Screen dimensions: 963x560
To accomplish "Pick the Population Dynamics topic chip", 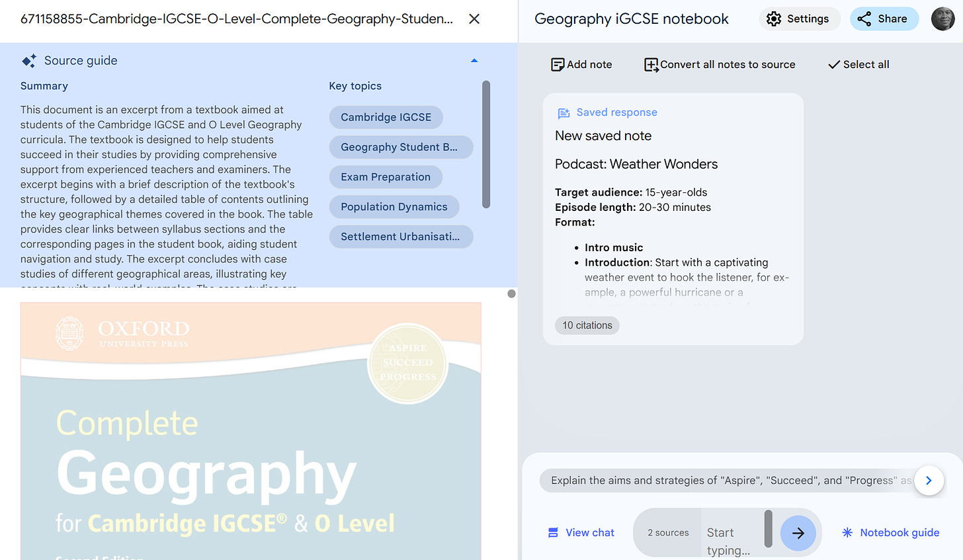I will (394, 207).
